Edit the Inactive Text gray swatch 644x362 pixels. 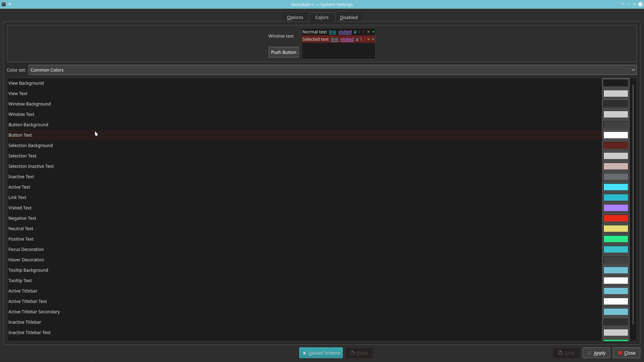[615, 177]
